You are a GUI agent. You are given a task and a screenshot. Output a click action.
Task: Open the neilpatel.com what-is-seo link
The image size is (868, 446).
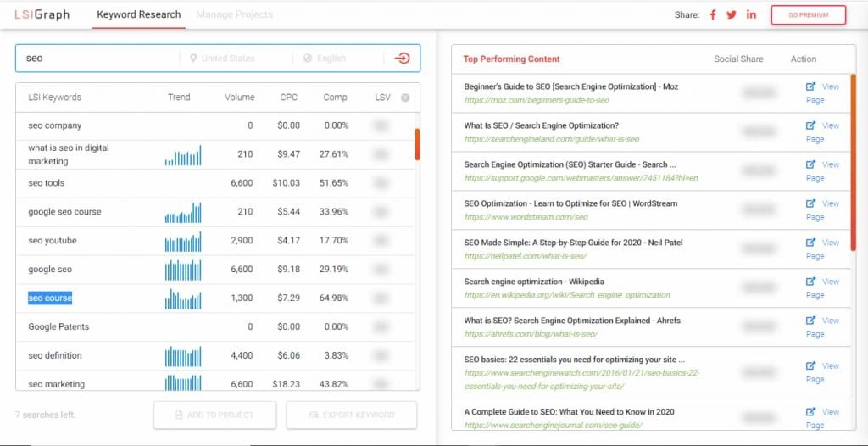(526, 256)
